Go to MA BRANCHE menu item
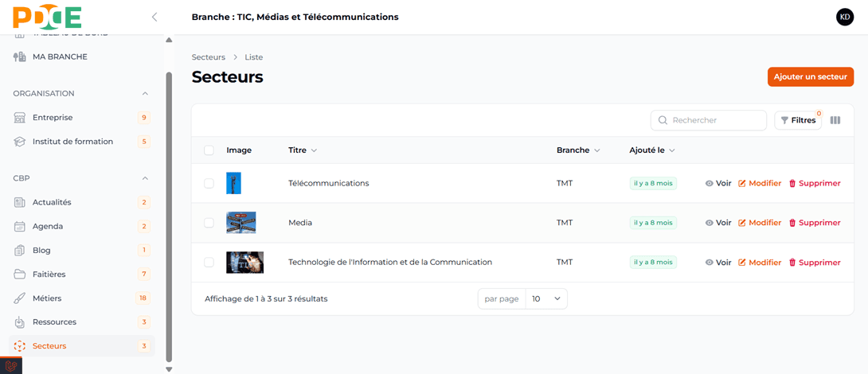The width and height of the screenshot is (868, 374). click(x=60, y=57)
